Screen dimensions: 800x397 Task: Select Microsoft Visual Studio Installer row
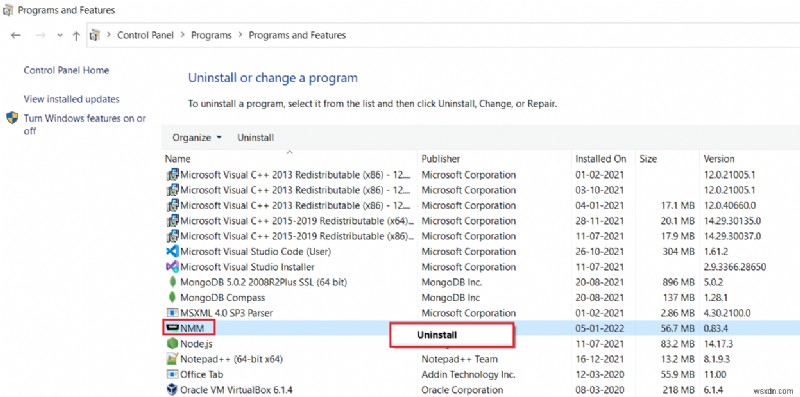click(x=247, y=267)
